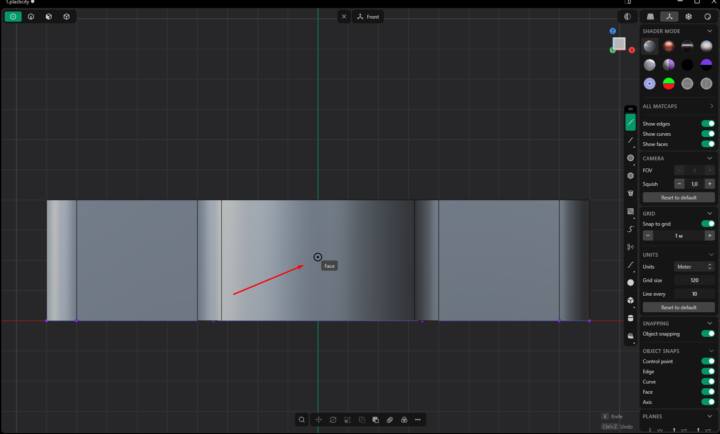The width and height of the screenshot is (720, 434).
Task: Click the half-circle viewport overlay icon
Action: (x=627, y=17)
